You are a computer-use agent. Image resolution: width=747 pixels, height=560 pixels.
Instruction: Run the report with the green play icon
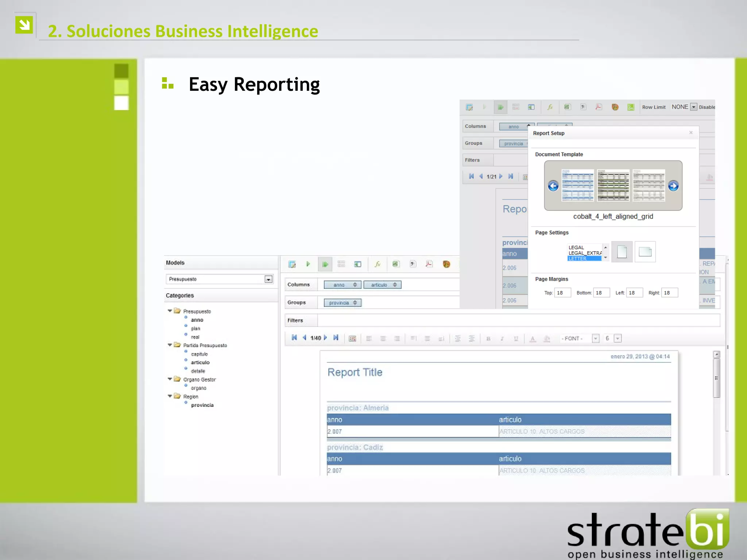point(308,264)
